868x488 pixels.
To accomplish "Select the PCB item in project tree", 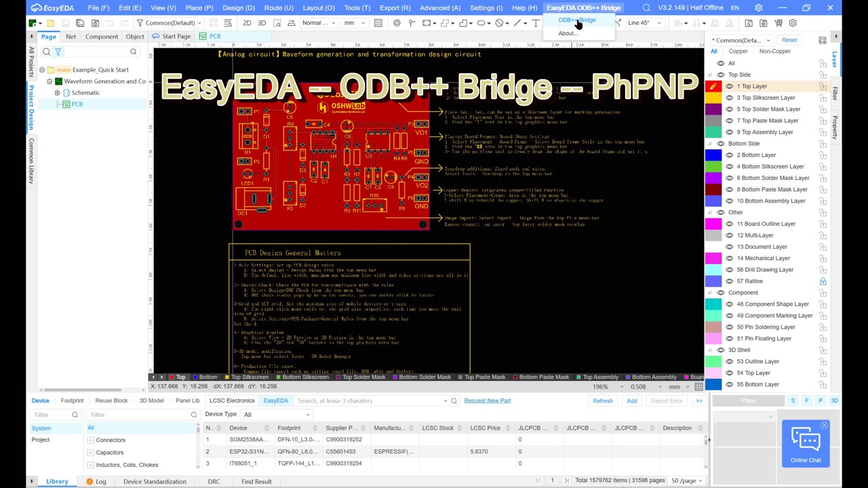I will (x=77, y=104).
